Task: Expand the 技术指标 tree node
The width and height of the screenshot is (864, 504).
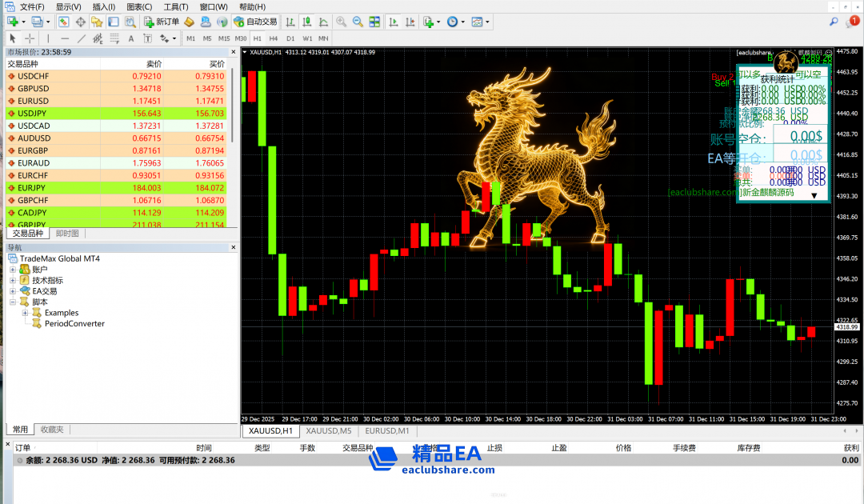Action: 13,281
